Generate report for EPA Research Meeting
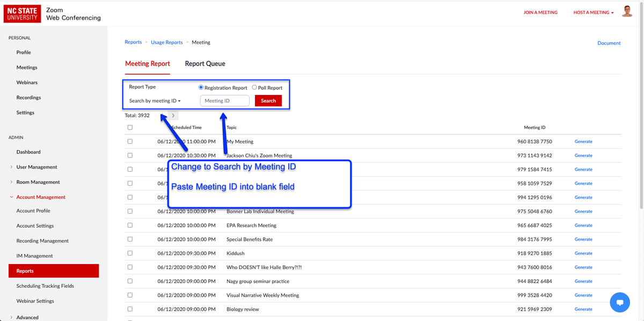Image resolution: width=644 pixels, height=321 pixels. click(583, 225)
